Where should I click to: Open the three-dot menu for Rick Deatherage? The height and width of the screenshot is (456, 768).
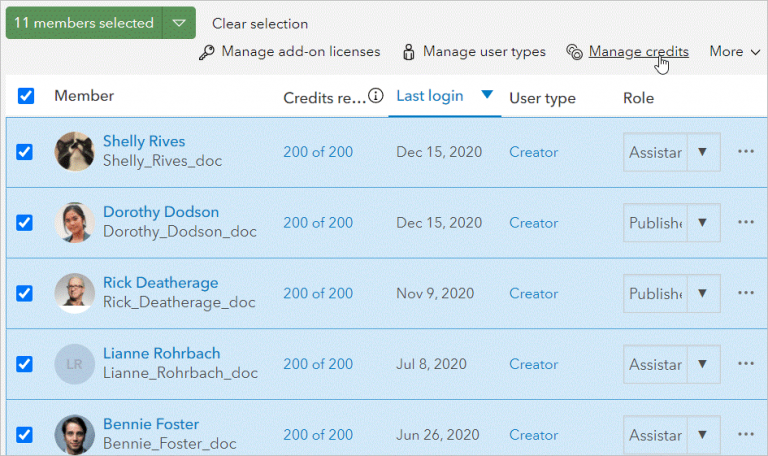point(745,293)
